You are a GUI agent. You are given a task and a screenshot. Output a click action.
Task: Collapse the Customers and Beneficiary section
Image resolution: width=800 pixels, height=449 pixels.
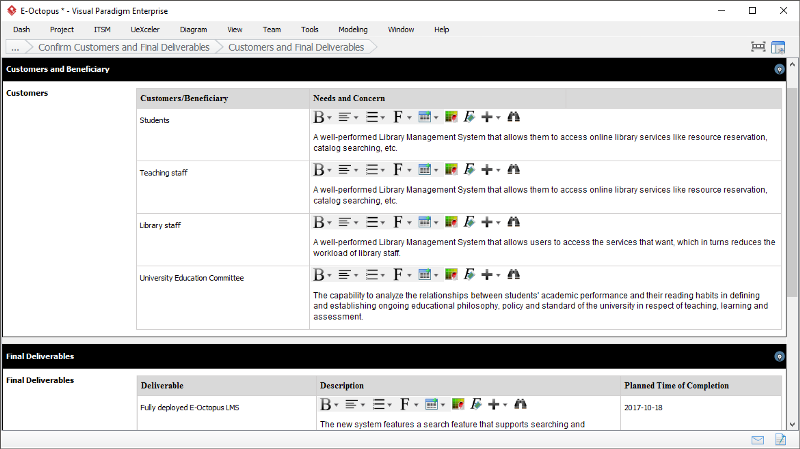pyautogui.click(x=779, y=70)
